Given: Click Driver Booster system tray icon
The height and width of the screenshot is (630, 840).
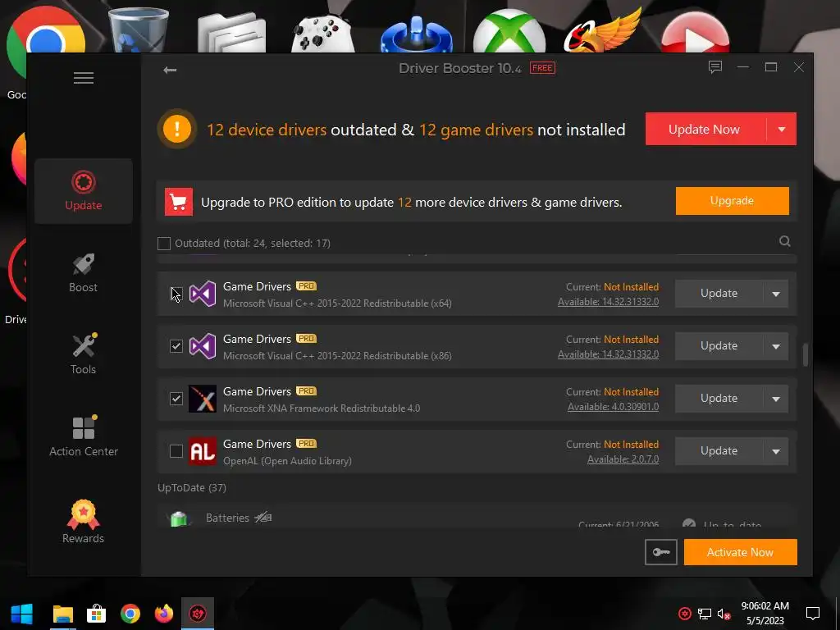Looking at the screenshot, I should click(685, 614).
